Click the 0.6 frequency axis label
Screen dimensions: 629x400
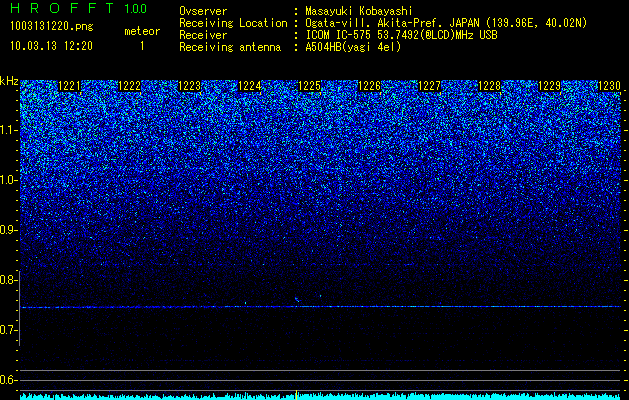[9, 380]
